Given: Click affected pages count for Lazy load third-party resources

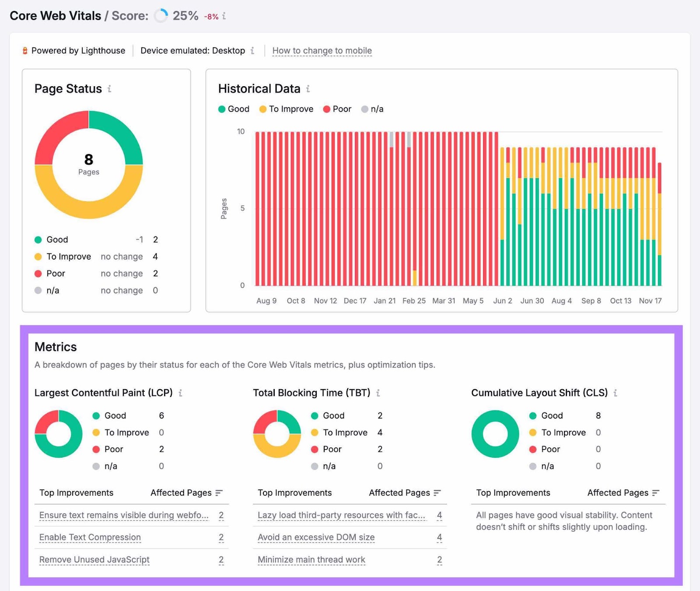Looking at the screenshot, I should pos(440,515).
